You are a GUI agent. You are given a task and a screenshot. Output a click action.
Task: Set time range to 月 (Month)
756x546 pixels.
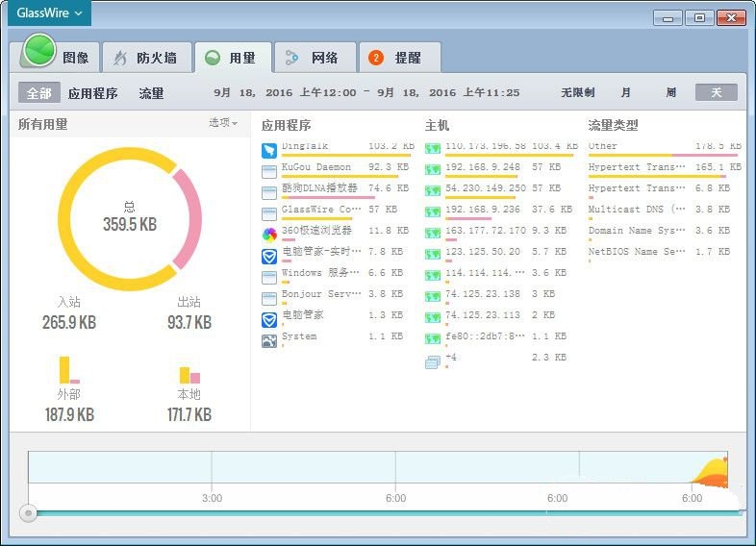625,92
